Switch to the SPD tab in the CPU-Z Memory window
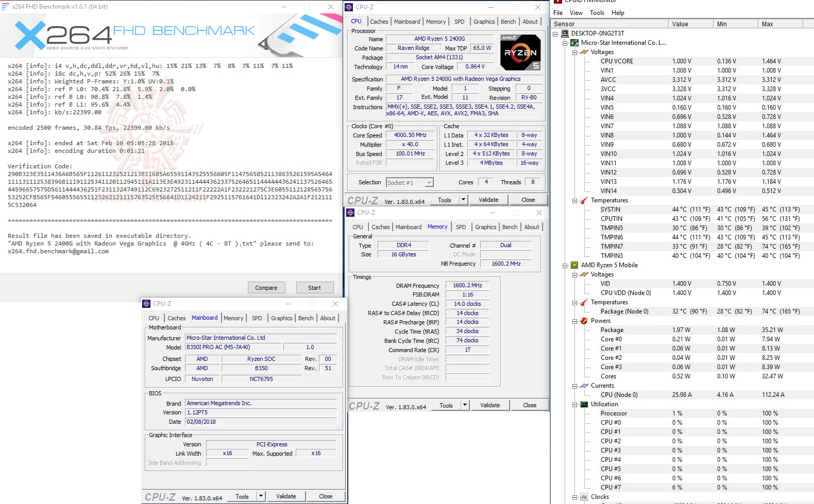Viewport: 814px width, 504px height. (x=461, y=227)
